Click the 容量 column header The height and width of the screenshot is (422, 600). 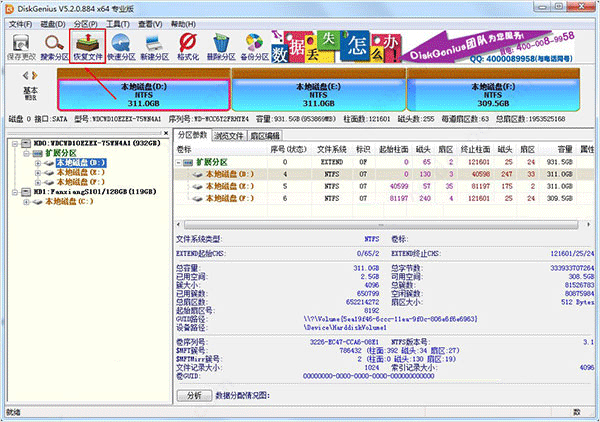pyautogui.click(x=565, y=150)
